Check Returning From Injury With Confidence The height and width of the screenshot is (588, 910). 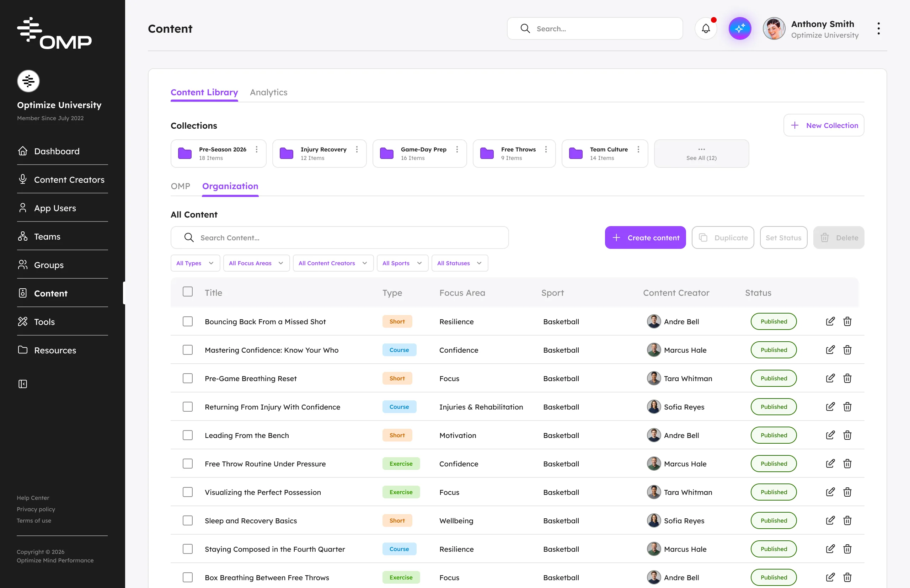point(187,407)
